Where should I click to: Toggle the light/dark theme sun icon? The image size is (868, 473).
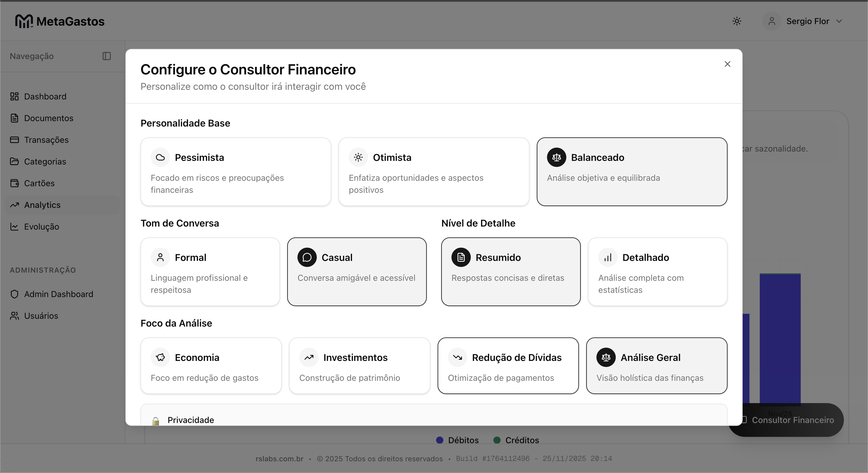click(737, 21)
